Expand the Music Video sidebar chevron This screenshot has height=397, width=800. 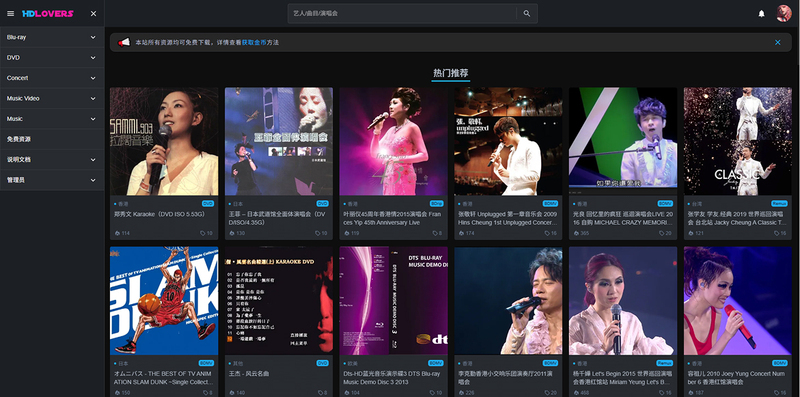pos(93,98)
